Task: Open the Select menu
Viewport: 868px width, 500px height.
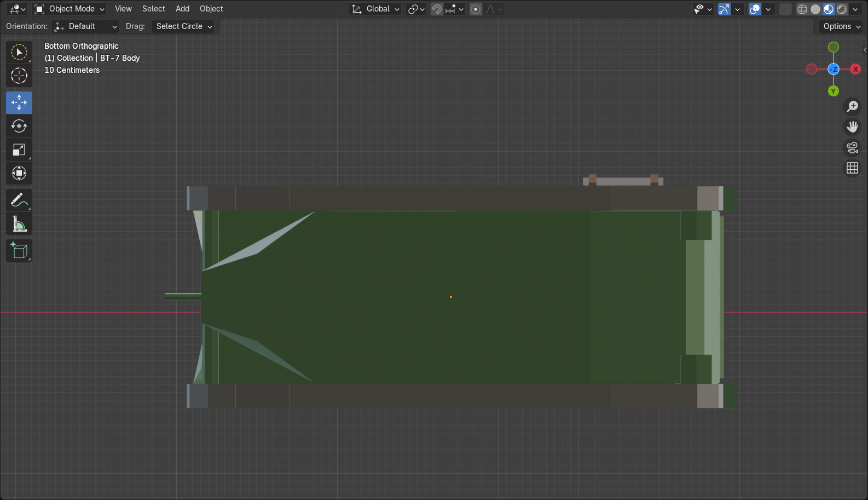Action: [153, 9]
